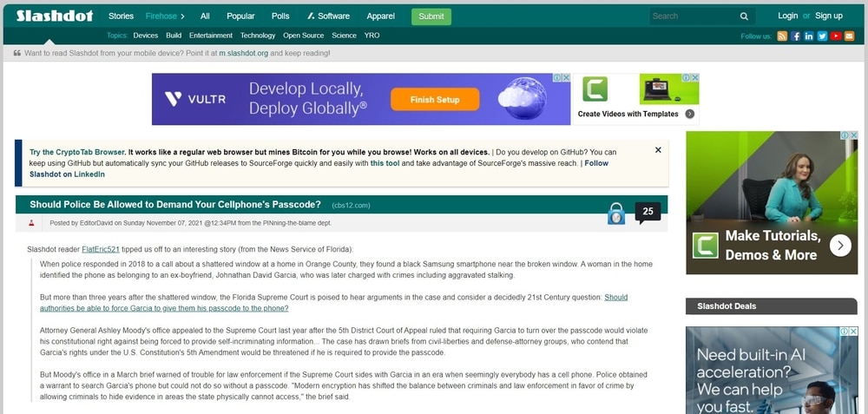868x414 pixels.
Task: Click the Software slash icon
Action: (x=311, y=16)
